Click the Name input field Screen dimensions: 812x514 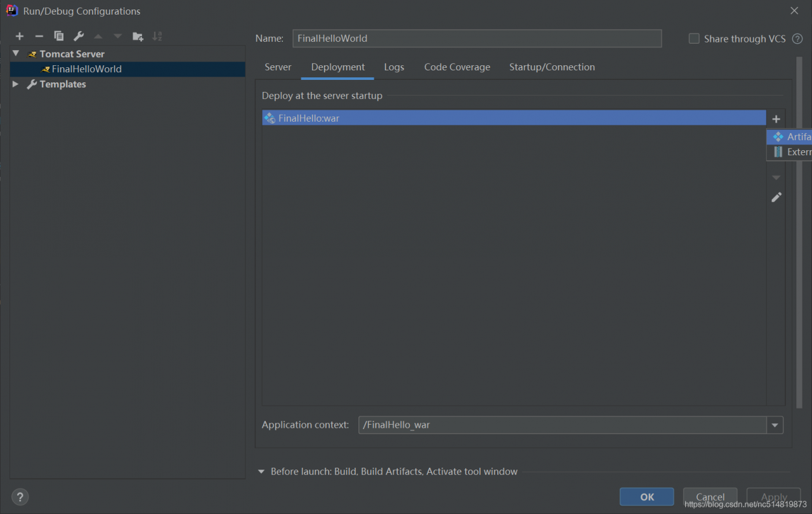(477, 39)
